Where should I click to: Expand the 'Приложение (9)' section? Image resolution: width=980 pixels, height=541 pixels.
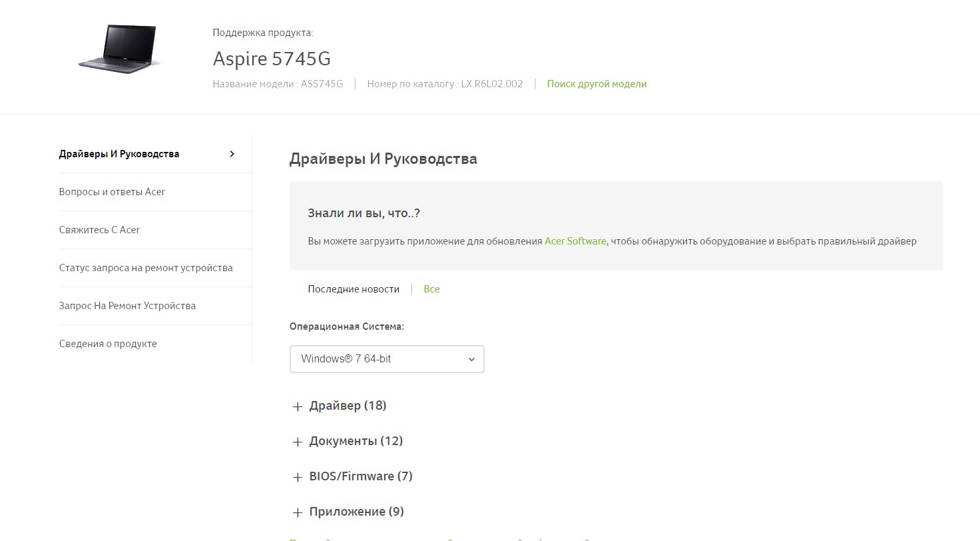click(348, 512)
